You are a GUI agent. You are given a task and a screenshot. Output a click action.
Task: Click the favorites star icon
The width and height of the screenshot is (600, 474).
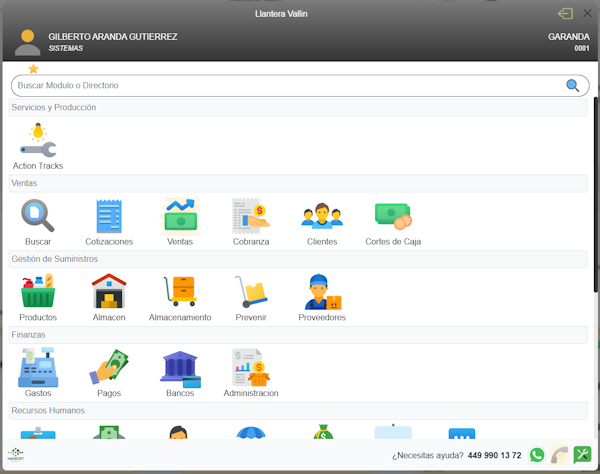click(33, 69)
